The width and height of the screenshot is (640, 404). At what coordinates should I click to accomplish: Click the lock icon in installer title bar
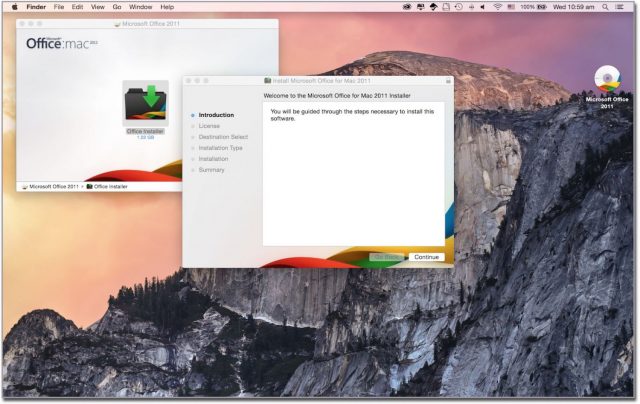point(448,81)
